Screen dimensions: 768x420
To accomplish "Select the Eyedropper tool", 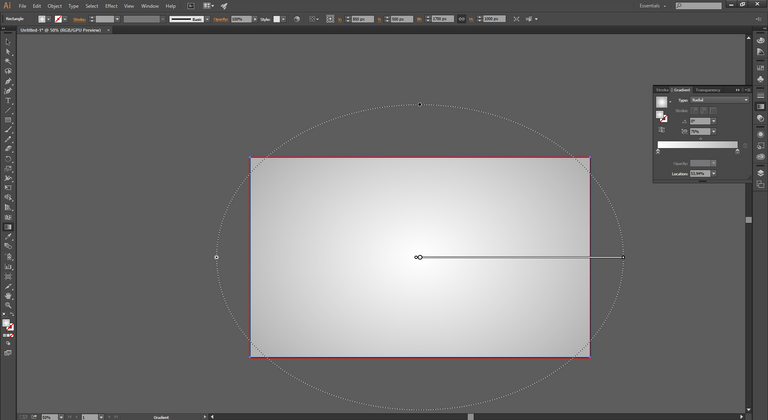I will [x=8, y=237].
